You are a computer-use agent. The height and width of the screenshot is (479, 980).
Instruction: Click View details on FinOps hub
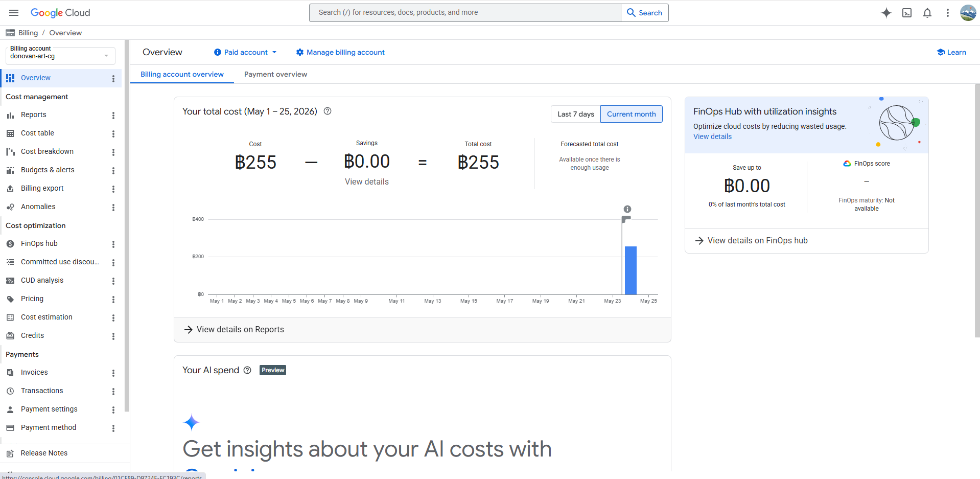[752, 241]
